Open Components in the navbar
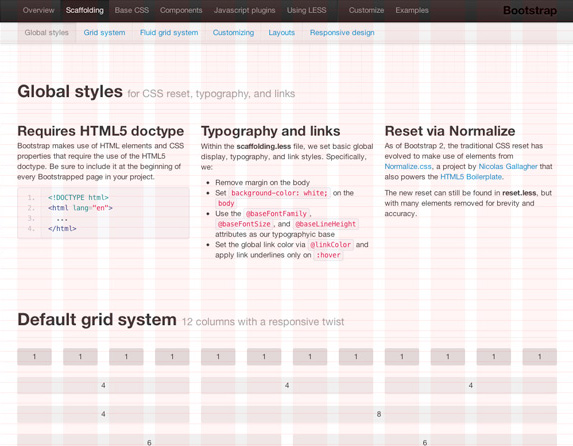573x446 pixels. click(x=181, y=10)
